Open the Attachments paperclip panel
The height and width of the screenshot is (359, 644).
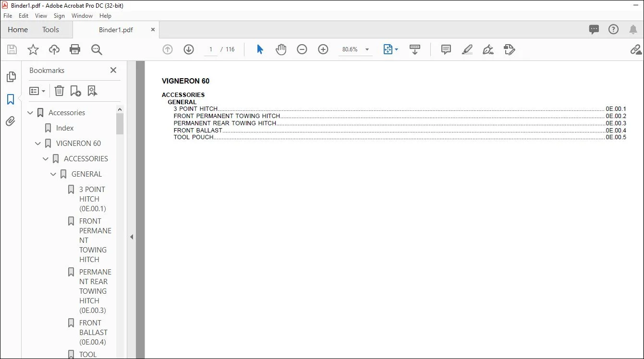click(11, 121)
